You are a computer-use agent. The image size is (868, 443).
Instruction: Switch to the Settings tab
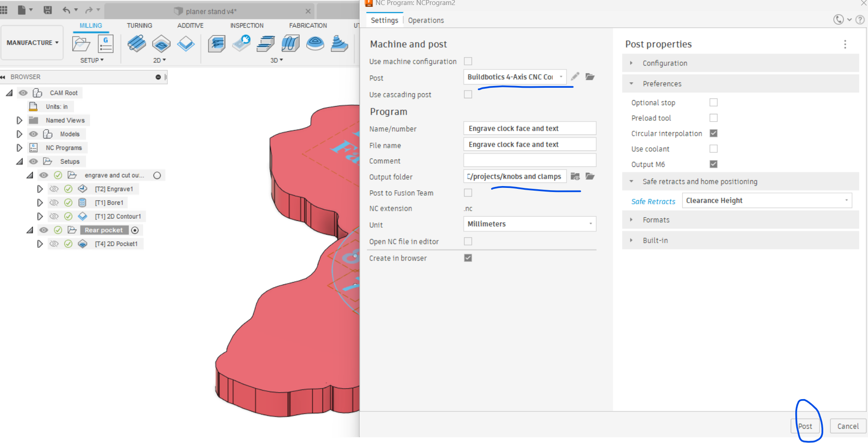[x=385, y=20]
